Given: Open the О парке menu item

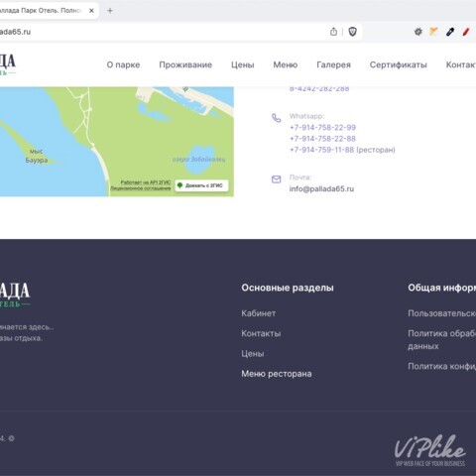Looking at the screenshot, I should coord(123,64).
